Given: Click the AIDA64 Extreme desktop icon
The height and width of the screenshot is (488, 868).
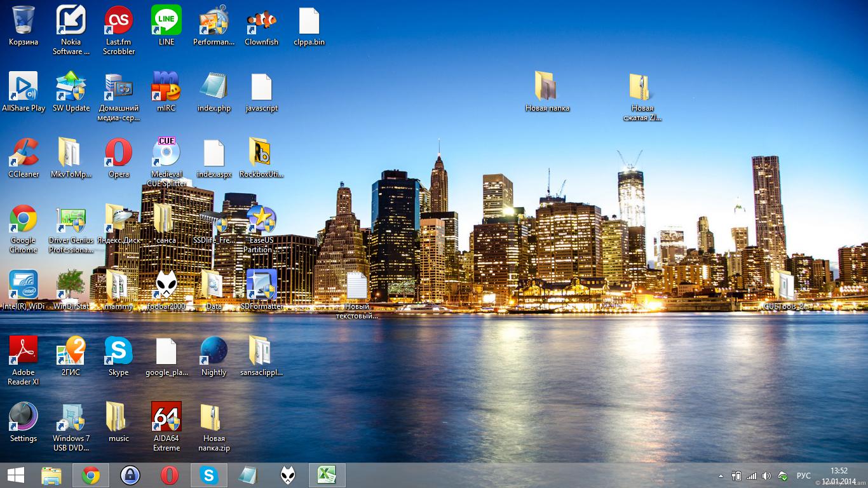Looking at the screenshot, I should coord(166,419).
